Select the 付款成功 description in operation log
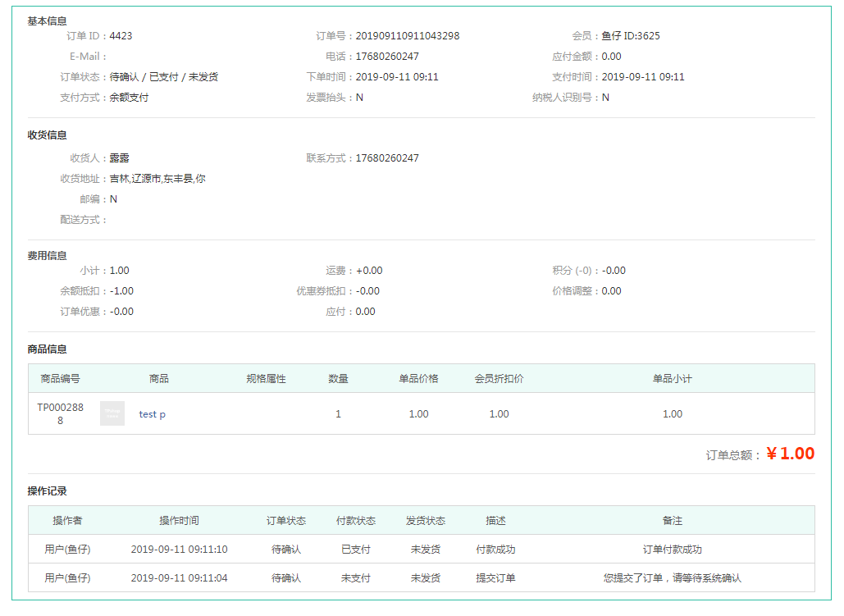The width and height of the screenshot is (844, 616). 495,549
